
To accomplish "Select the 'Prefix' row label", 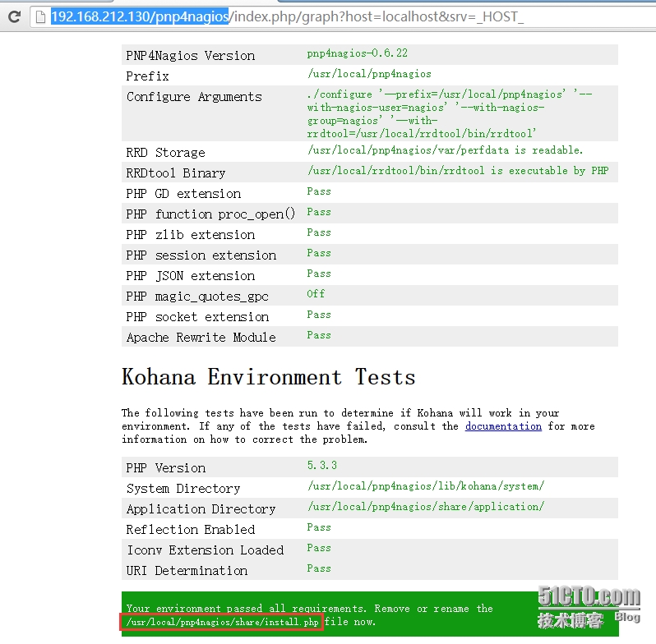I will [148, 76].
